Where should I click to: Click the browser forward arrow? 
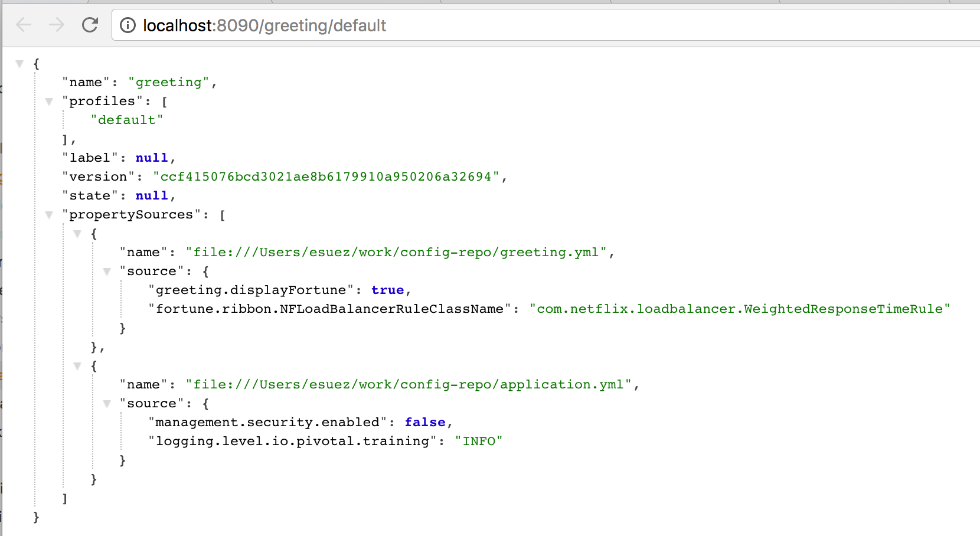coord(57,25)
